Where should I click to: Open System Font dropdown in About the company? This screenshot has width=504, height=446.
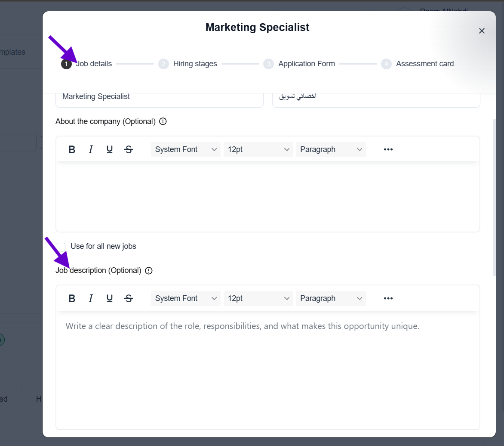tap(185, 149)
